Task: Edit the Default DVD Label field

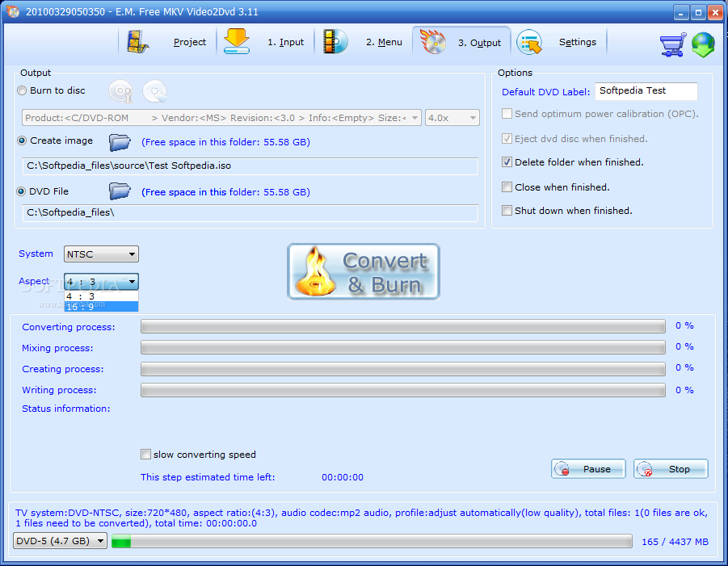Action: [x=646, y=91]
